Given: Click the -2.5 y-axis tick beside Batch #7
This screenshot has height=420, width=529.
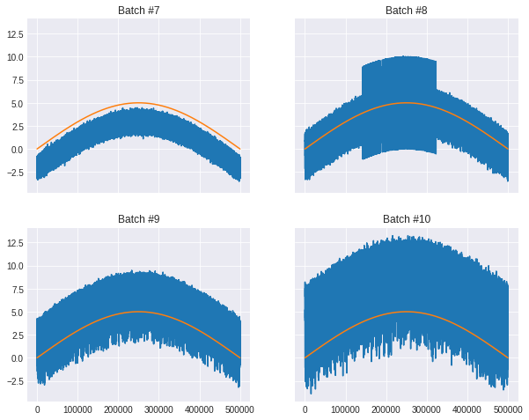Looking at the screenshot, I should [x=16, y=173].
